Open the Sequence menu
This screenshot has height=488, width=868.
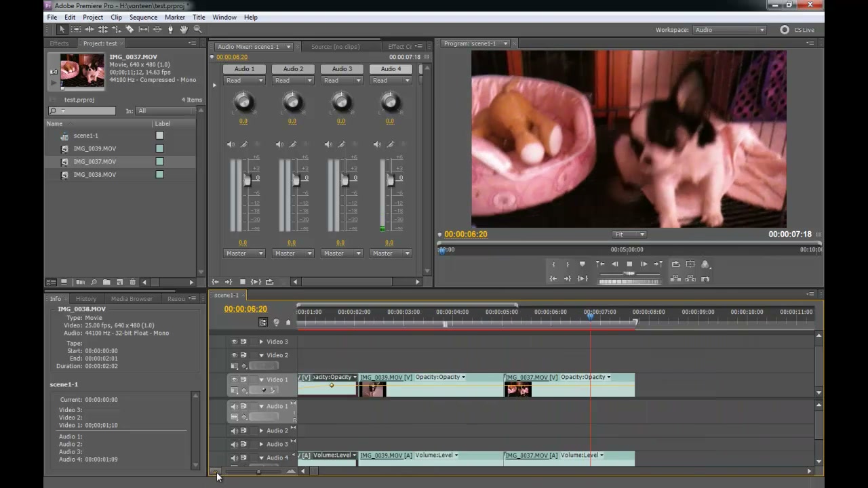(x=143, y=17)
